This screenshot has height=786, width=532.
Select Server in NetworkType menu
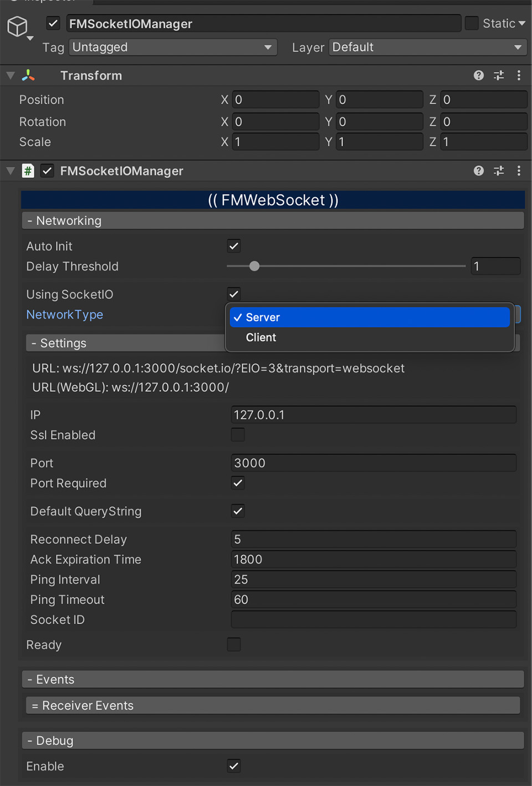(370, 317)
